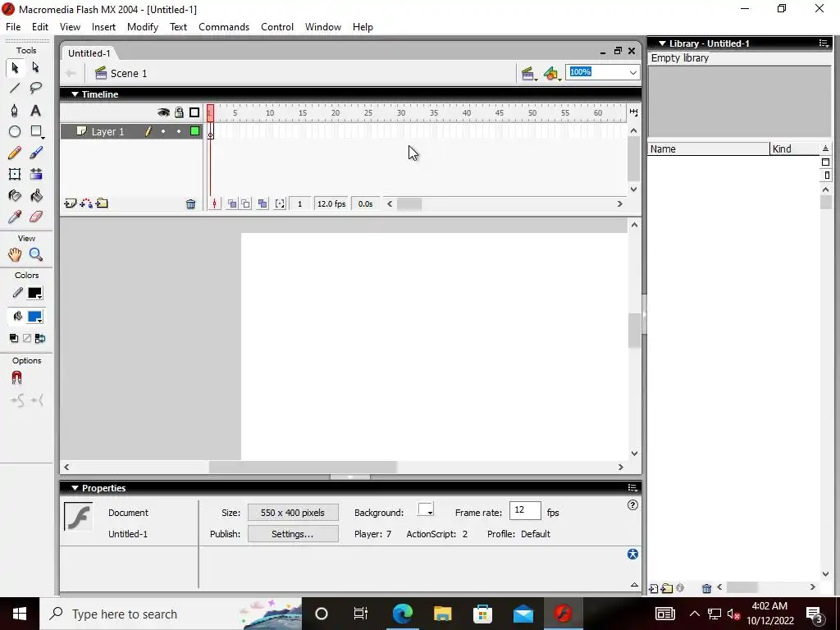This screenshot has height=630, width=840.
Task: Click the Insert Layer icon
Action: [x=71, y=203]
